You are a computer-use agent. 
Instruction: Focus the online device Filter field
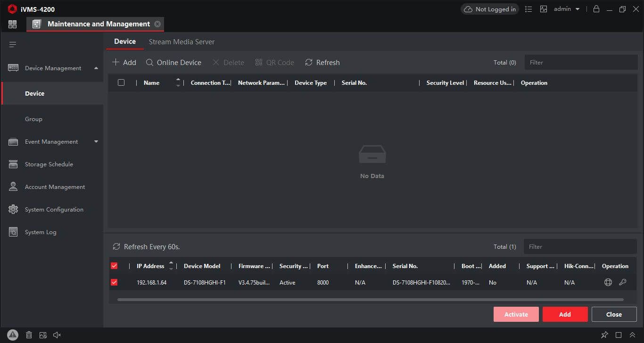[580, 247]
